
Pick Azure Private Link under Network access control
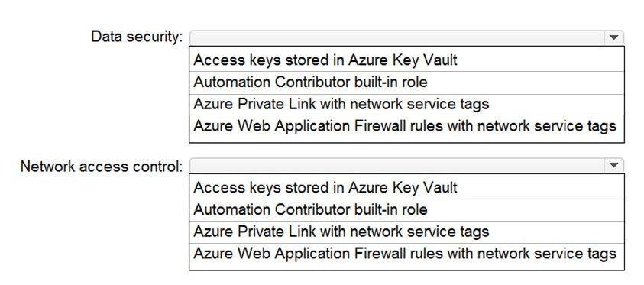coord(406,232)
